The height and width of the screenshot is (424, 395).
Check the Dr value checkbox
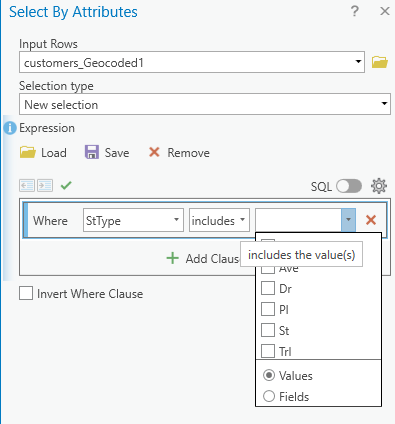268,288
